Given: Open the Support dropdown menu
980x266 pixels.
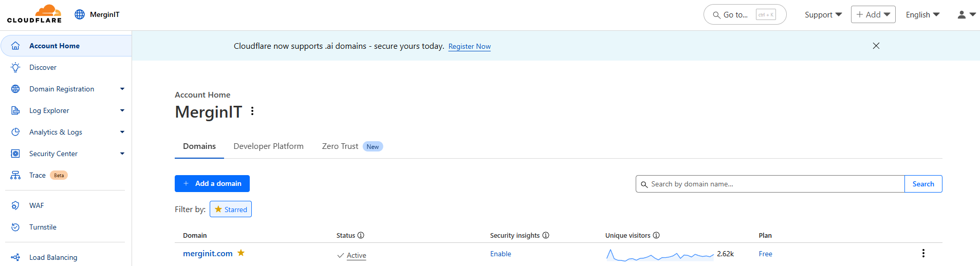Looking at the screenshot, I should (x=823, y=15).
